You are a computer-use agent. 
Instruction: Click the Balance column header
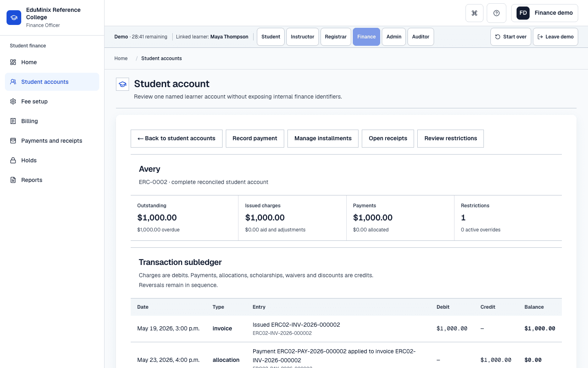[x=534, y=307]
